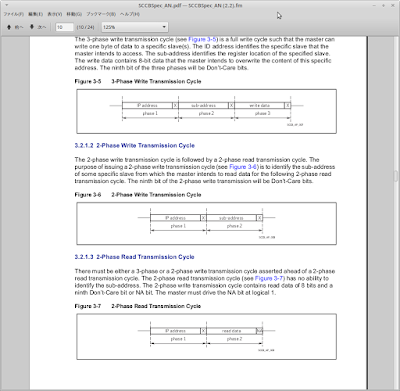400x391 pixels.
Task: Open the ヘルプ(H) menu
Action: coord(130,14)
